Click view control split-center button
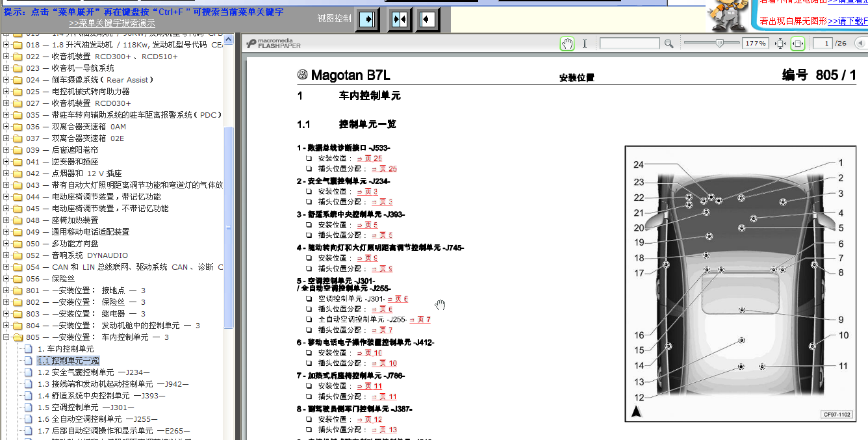The image size is (868, 440). (x=400, y=19)
